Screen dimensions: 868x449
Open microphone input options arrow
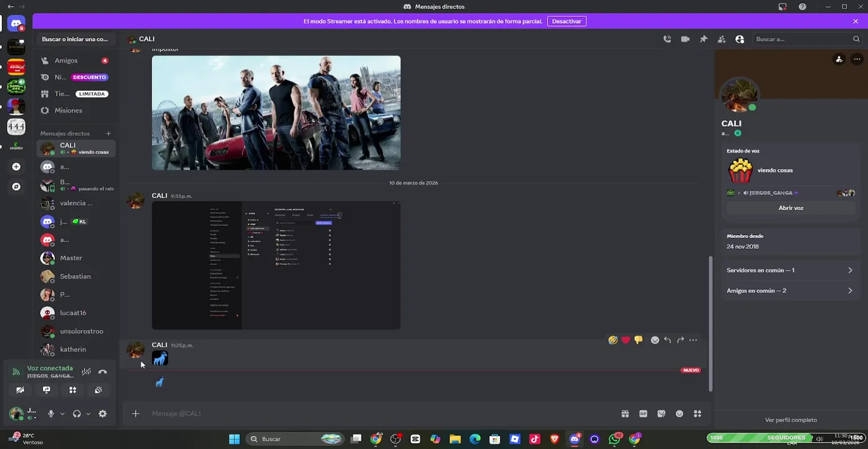coord(62,413)
